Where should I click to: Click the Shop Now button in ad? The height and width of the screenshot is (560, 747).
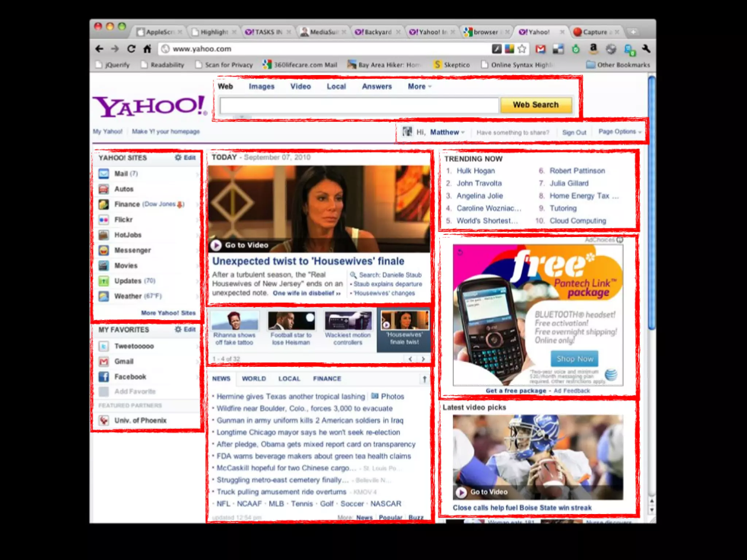pos(574,359)
